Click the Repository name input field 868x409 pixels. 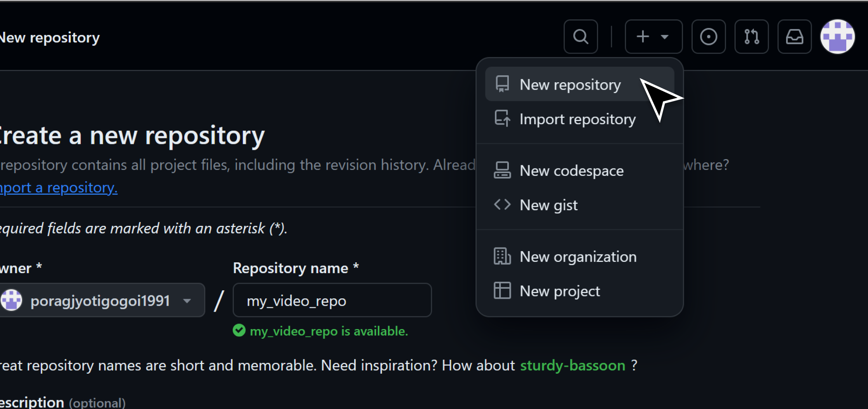tap(332, 300)
